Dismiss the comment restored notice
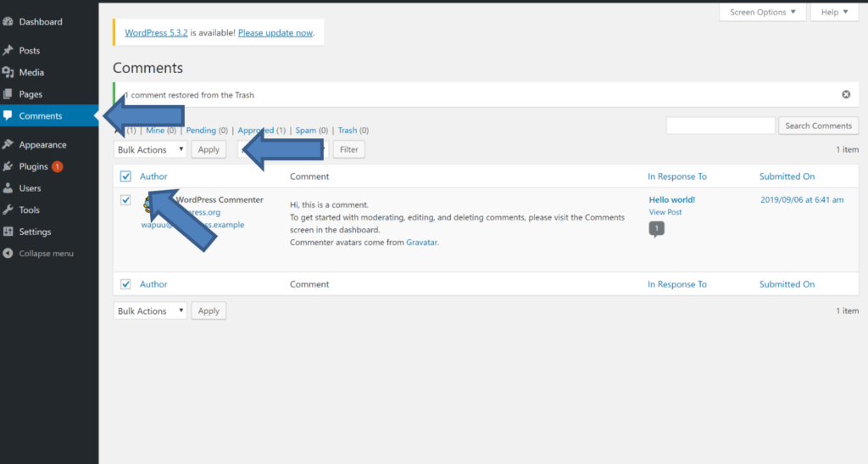The image size is (868, 464). tap(846, 95)
